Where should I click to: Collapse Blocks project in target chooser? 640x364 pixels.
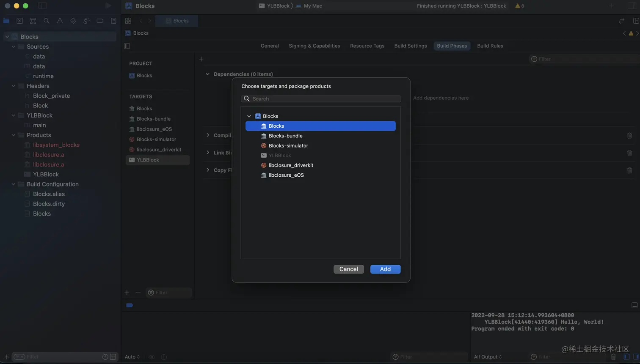pos(249,116)
